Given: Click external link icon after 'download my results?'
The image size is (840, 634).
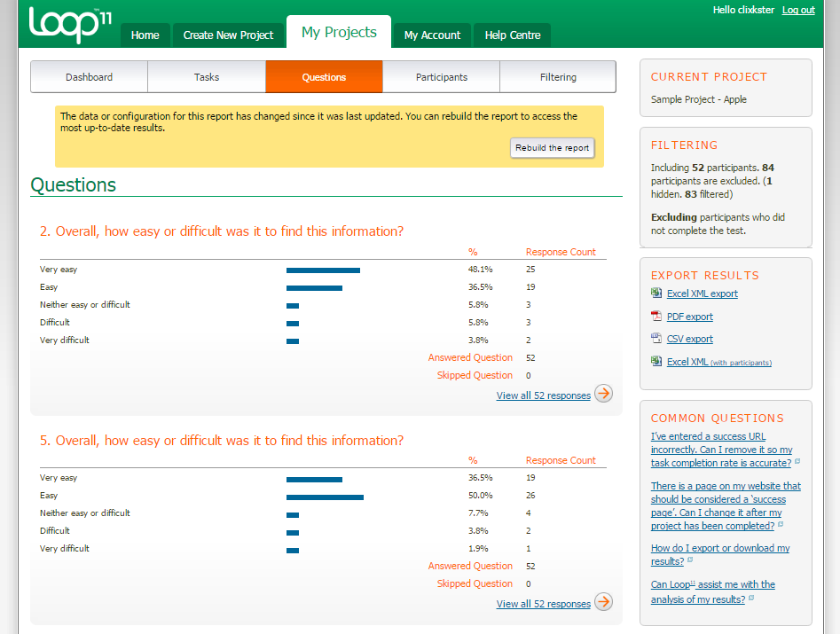Looking at the screenshot, I should (x=690, y=560).
